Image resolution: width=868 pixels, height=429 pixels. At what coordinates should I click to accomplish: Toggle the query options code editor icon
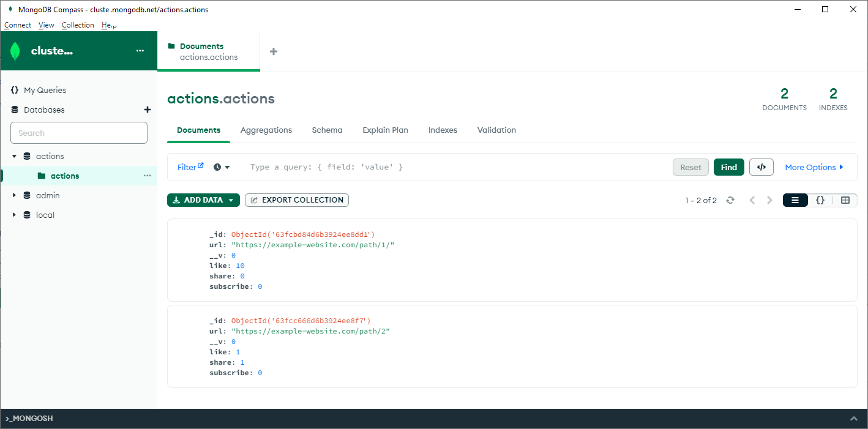pyautogui.click(x=761, y=166)
